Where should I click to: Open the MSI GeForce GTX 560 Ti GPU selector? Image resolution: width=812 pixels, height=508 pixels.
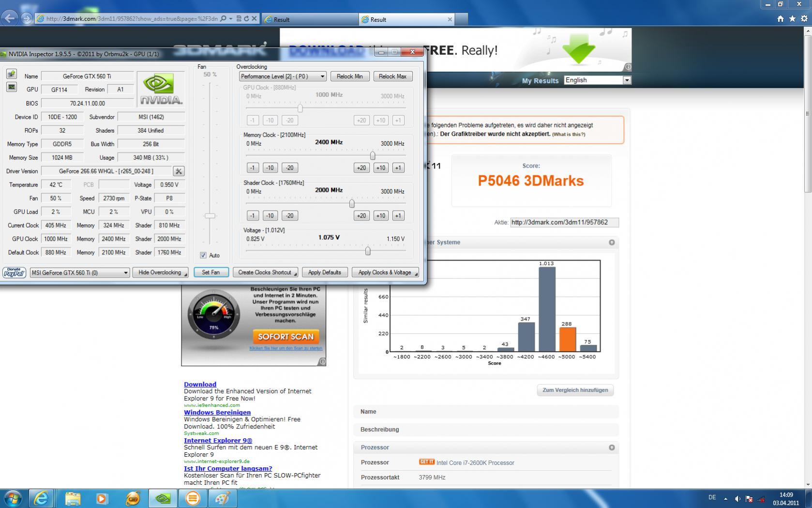tap(80, 273)
